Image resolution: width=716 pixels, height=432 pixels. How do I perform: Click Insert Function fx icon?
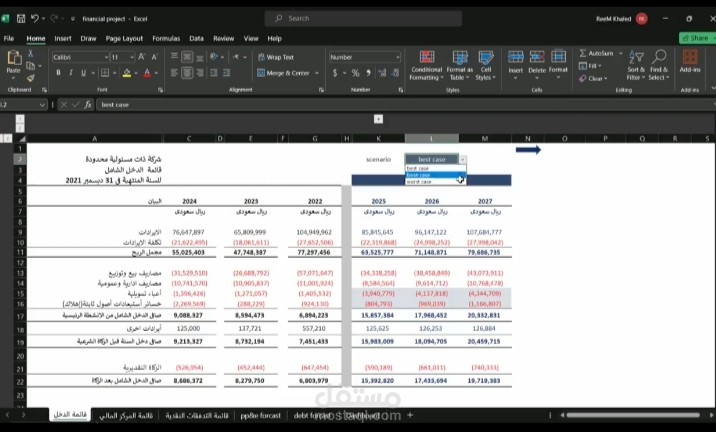pyautogui.click(x=88, y=105)
